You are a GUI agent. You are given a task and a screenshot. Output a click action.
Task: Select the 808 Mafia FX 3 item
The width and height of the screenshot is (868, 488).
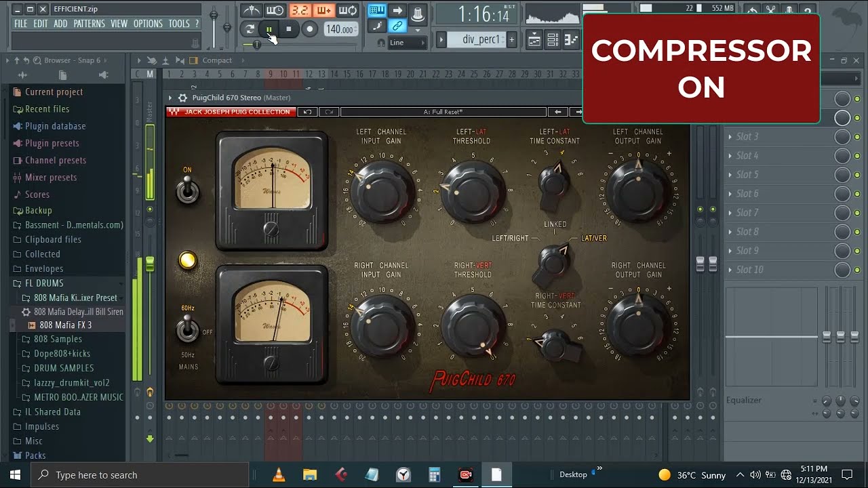point(66,325)
